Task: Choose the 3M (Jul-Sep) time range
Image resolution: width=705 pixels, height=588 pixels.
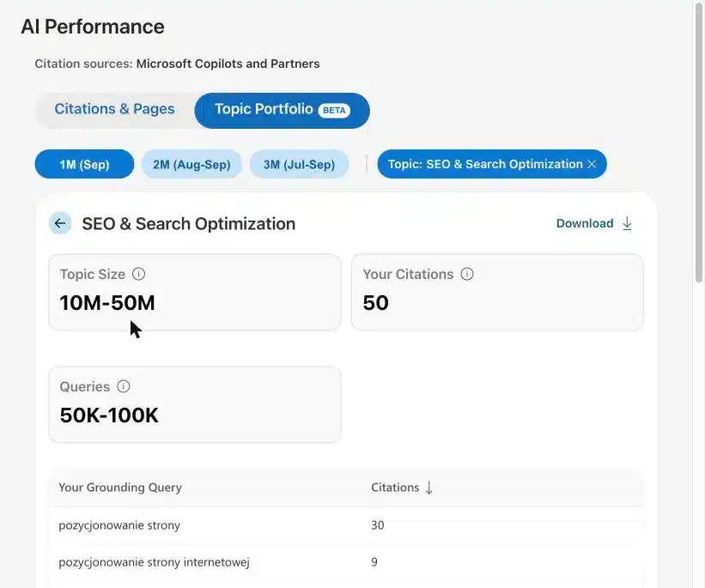Action: click(299, 164)
